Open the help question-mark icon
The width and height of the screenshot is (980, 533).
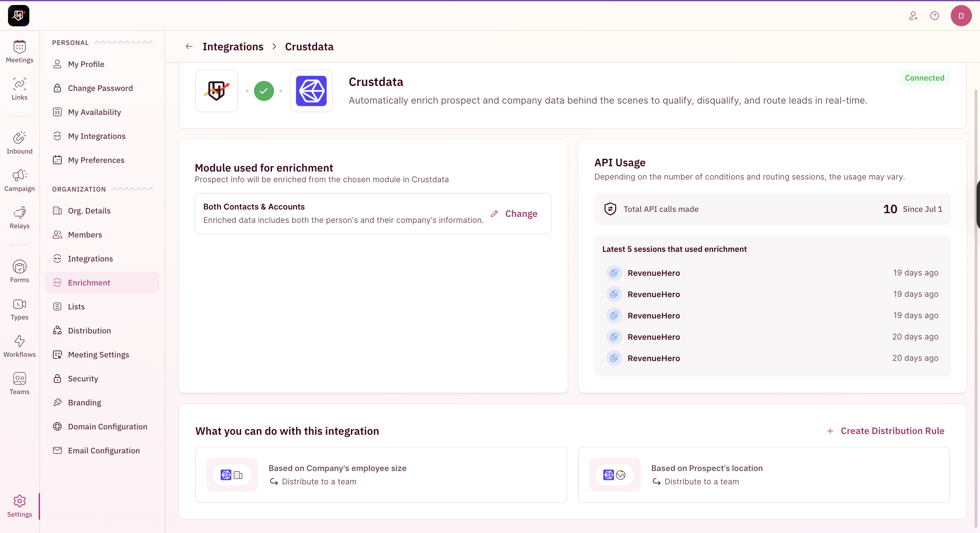[934, 16]
